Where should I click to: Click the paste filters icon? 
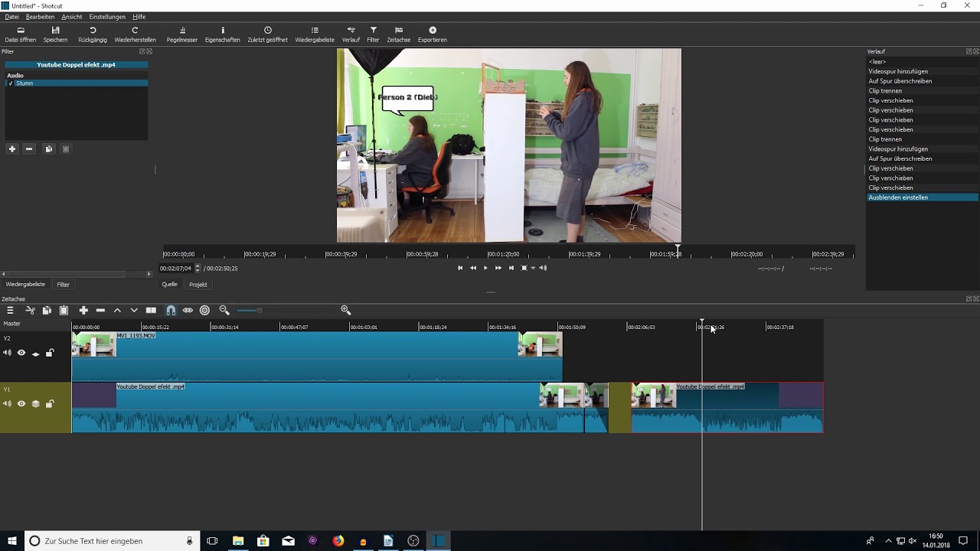[x=65, y=149]
